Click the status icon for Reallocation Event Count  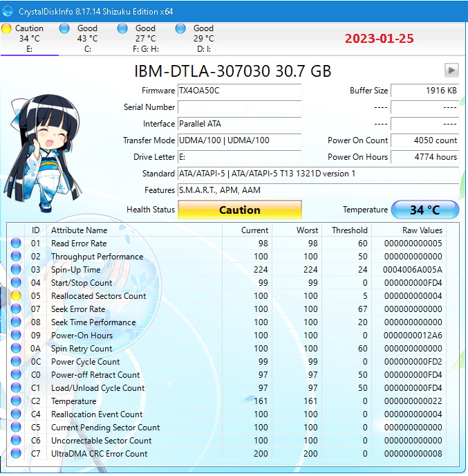tap(16, 414)
